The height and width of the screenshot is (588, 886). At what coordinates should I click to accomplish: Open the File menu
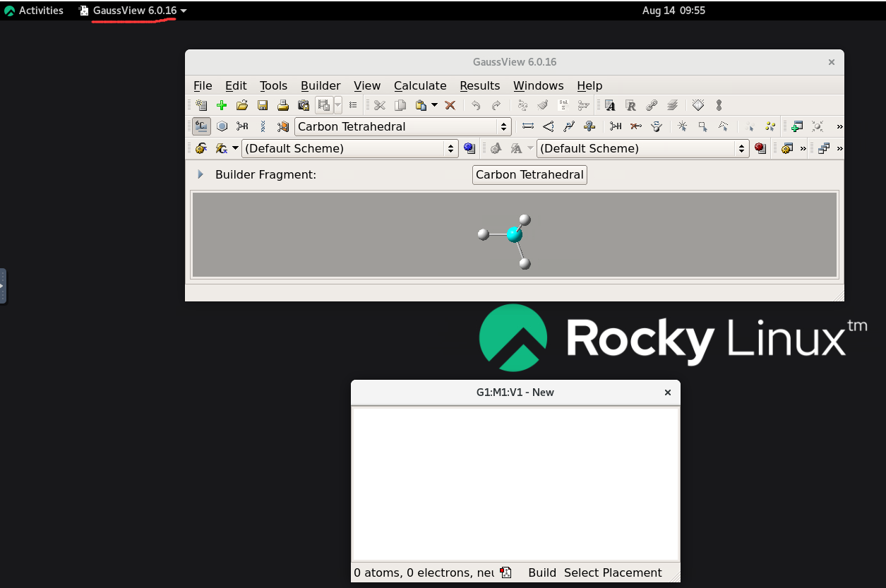coord(203,85)
